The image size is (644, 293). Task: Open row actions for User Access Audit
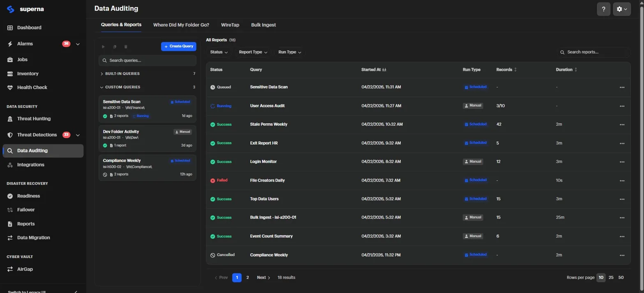622,106
